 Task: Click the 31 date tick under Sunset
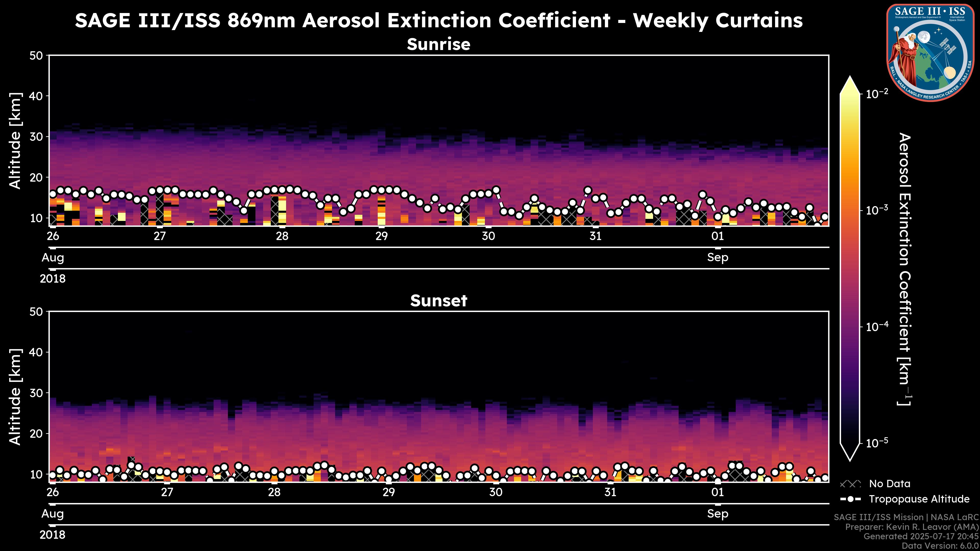610,492
